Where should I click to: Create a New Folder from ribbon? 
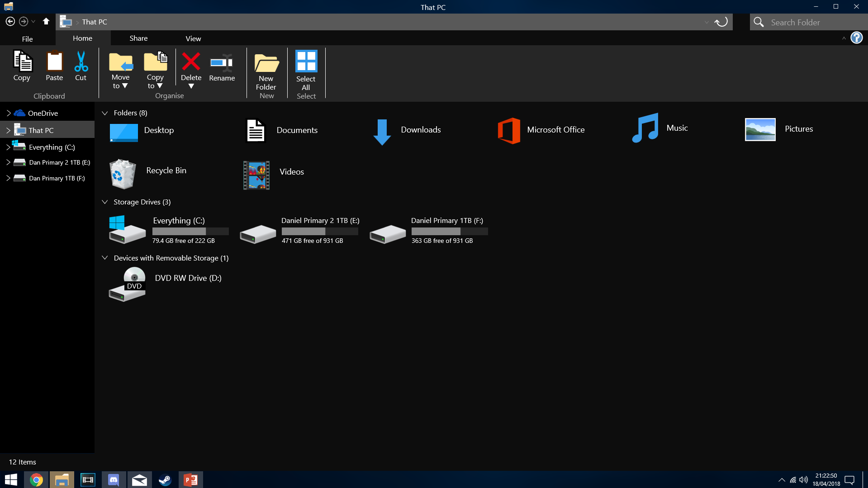pos(266,64)
